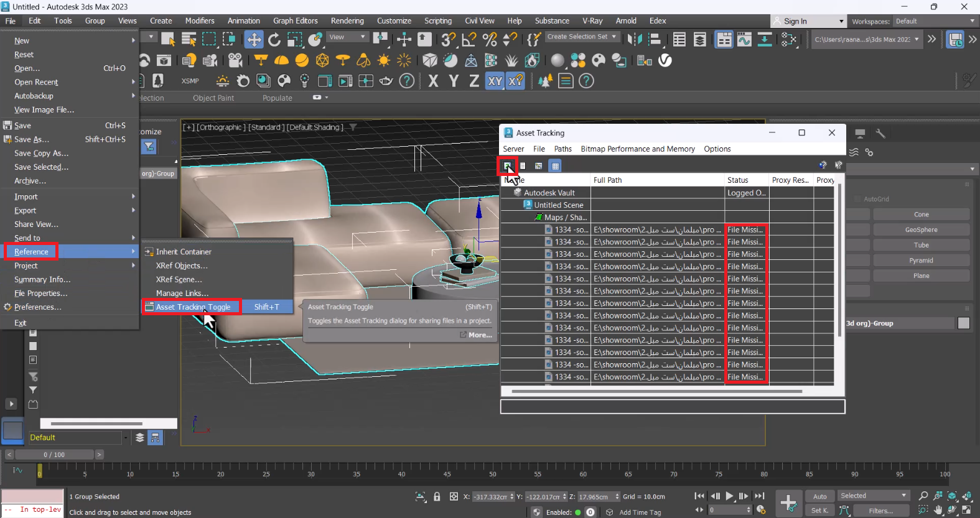Screen dimensions: 980x518
Task: Expand the Import submenu arrow
Action: pyautogui.click(x=133, y=197)
